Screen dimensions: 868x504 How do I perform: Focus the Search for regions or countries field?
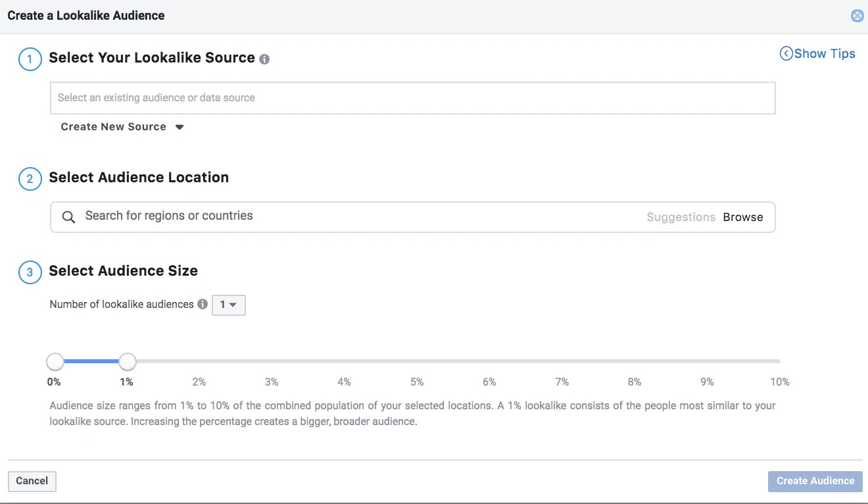tap(355, 216)
